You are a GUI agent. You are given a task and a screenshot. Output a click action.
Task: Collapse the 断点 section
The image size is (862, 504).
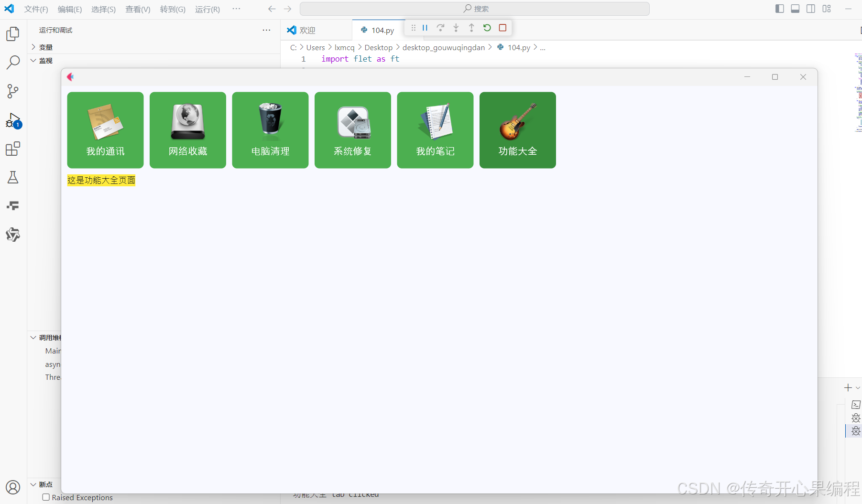(45, 484)
